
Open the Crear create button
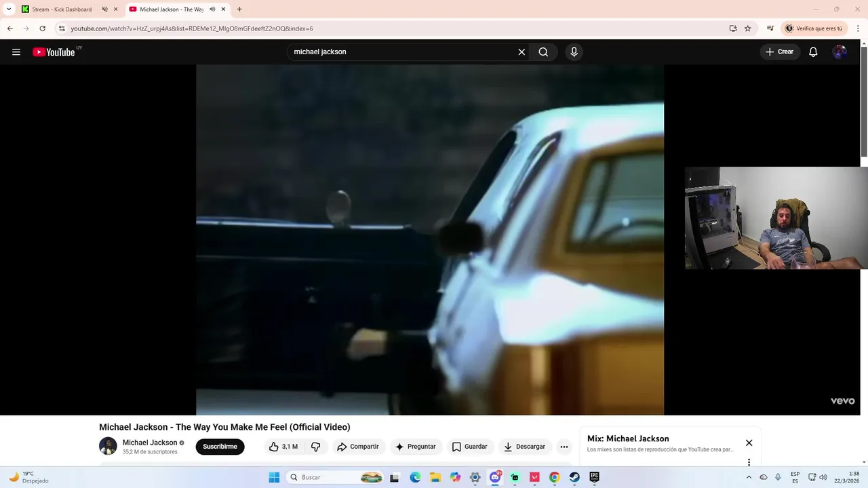pos(780,52)
